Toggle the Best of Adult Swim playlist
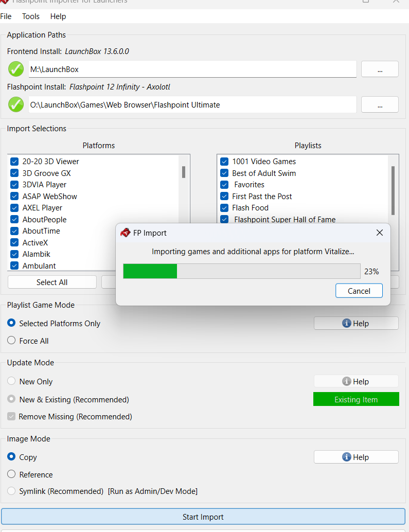Image resolution: width=409 pixels, height=532 pixels. [224, 173]
